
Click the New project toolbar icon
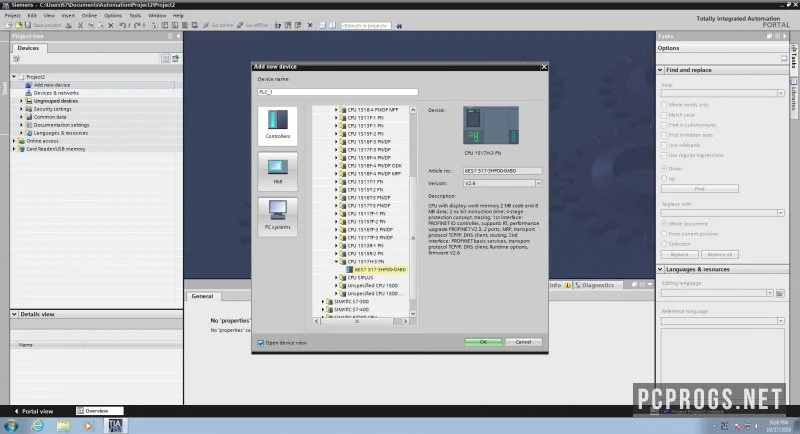(9, 25)
